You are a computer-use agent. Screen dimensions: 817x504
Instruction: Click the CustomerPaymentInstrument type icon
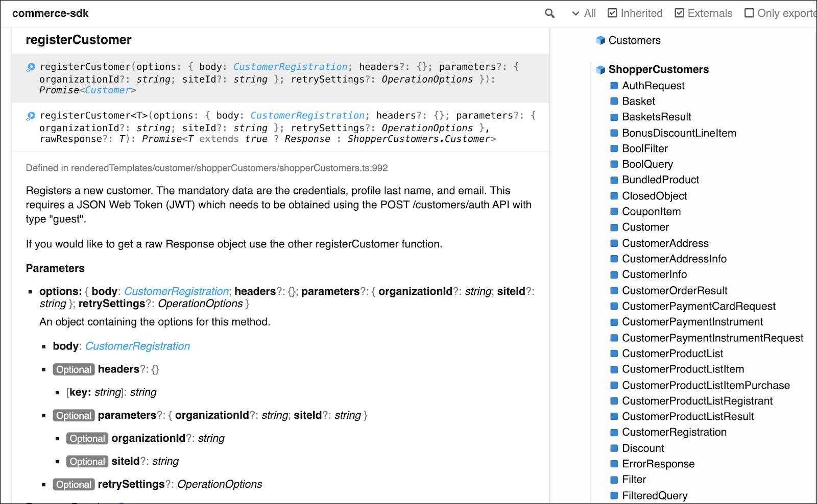pos(614,322)
